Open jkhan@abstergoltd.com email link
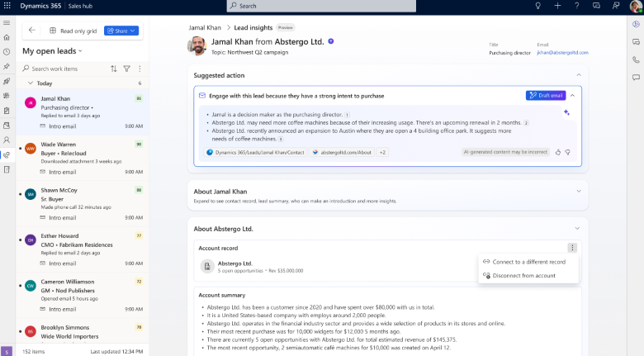 coord(563,53)
